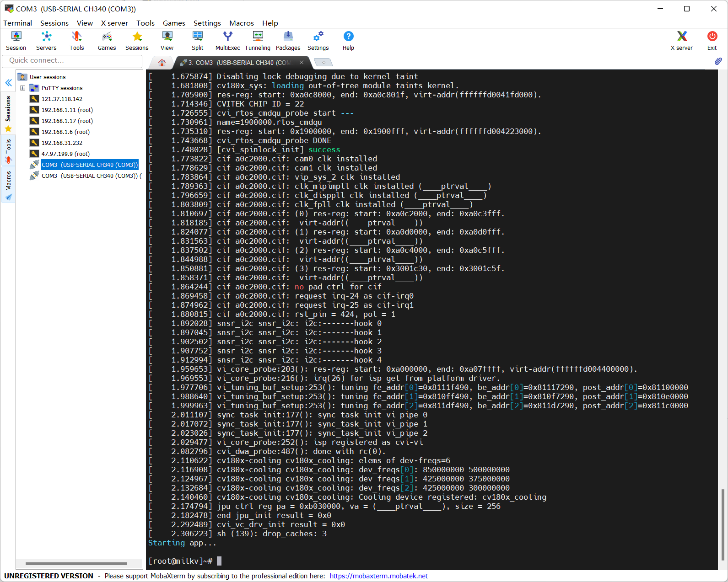Open the Sessions menu
728x582 pixels.
click(54, 23)
